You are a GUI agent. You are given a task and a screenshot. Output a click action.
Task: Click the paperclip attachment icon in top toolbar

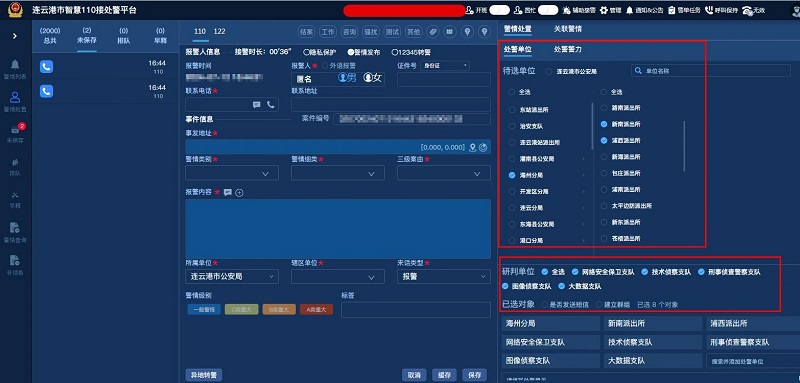[433, 32]
